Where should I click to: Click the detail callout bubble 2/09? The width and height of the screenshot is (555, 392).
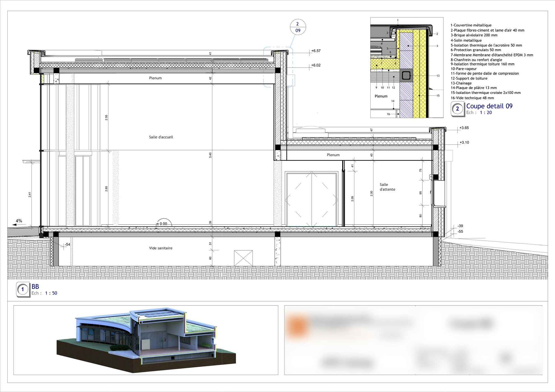(x=298, y=27)
